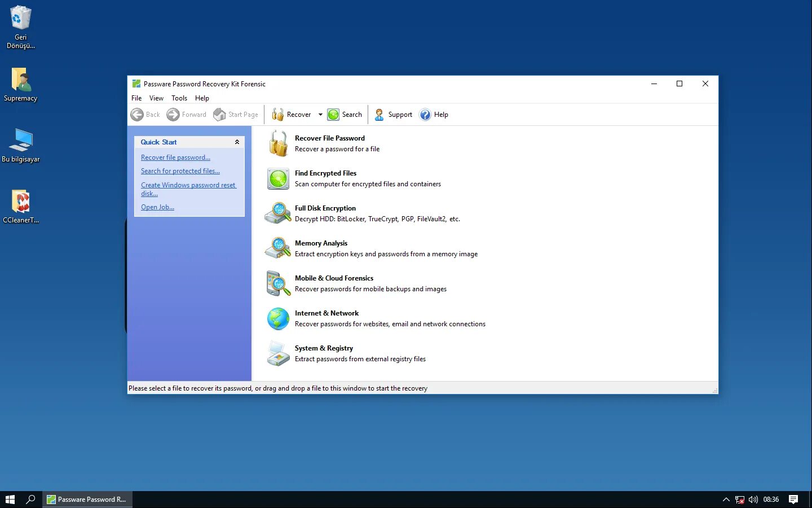Click 'Scan computer for encrypted files and containers'
This screenshot has width=812, height=508.
[x=368, y=184]
